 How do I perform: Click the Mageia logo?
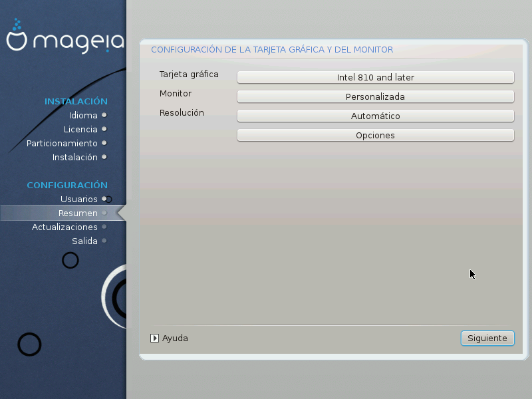[65, 37]
